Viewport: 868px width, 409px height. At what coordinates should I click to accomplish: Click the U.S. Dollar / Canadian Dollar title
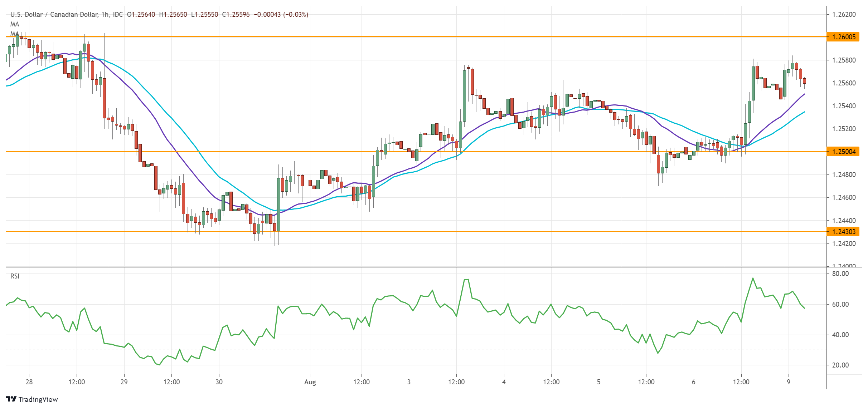click(x=54, y=14)
